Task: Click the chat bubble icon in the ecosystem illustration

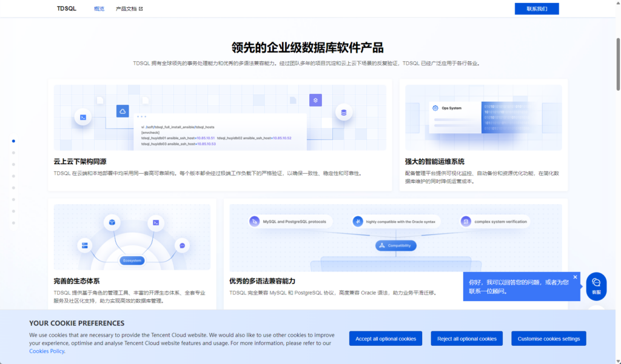Action: 182,246
